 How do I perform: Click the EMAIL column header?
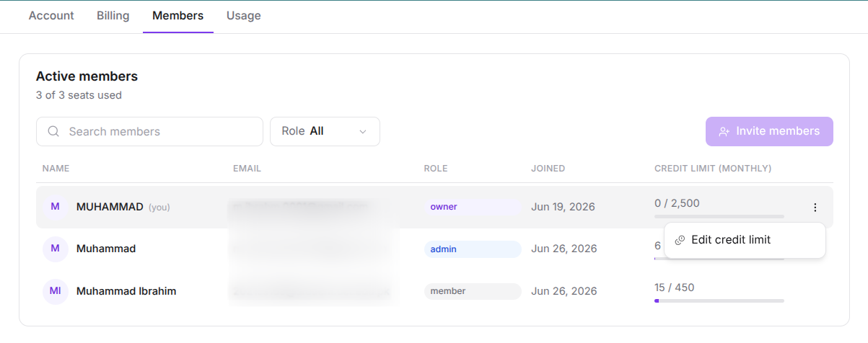click(247, 169)
